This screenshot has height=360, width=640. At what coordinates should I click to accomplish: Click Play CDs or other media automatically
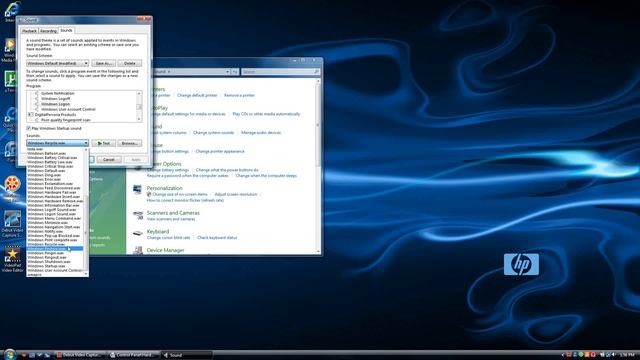point(266,114)
